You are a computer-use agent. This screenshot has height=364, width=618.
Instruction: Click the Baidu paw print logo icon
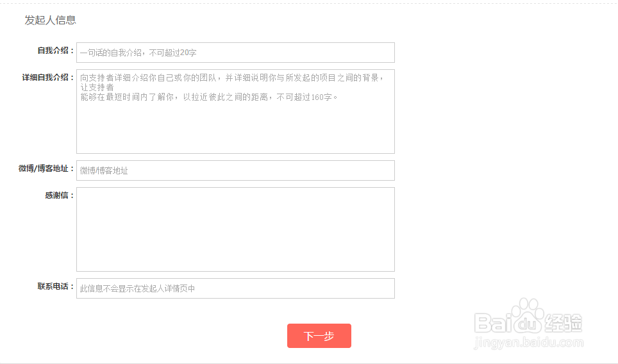528,315
